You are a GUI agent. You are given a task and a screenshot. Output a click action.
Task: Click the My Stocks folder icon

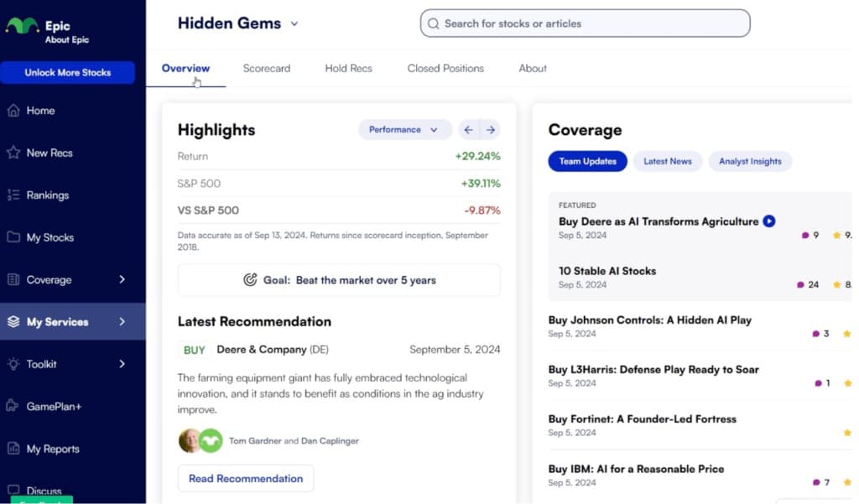click(13, 236)
